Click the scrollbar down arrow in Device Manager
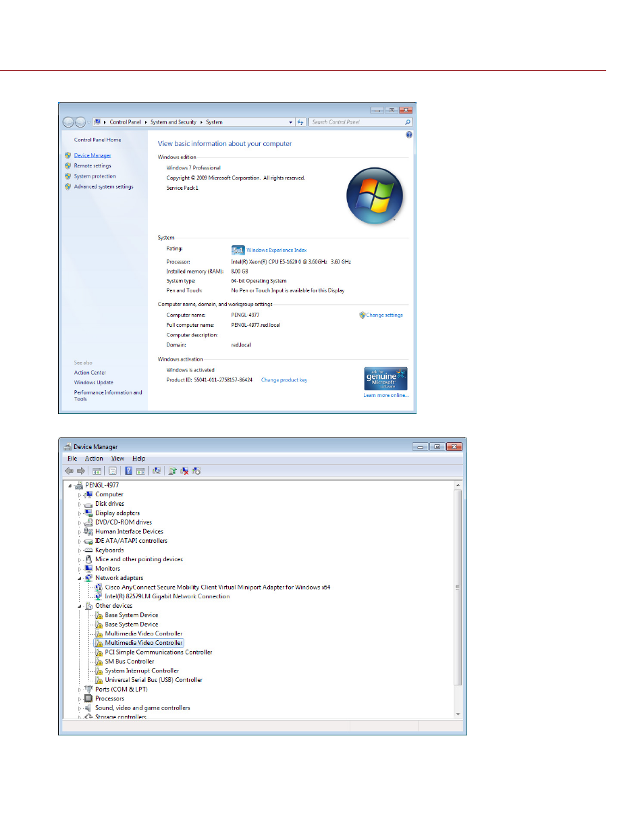 coord(458,714)
